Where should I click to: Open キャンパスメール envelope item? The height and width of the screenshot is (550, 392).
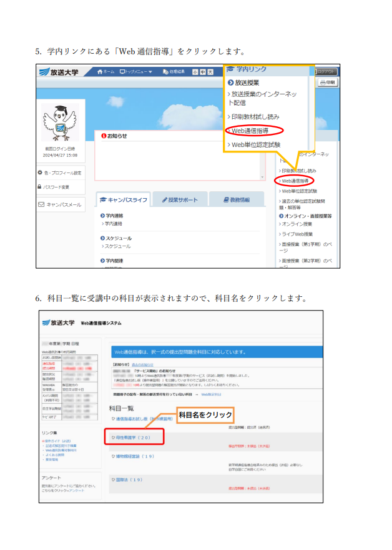pyautogui.click(x=60, y=204)
